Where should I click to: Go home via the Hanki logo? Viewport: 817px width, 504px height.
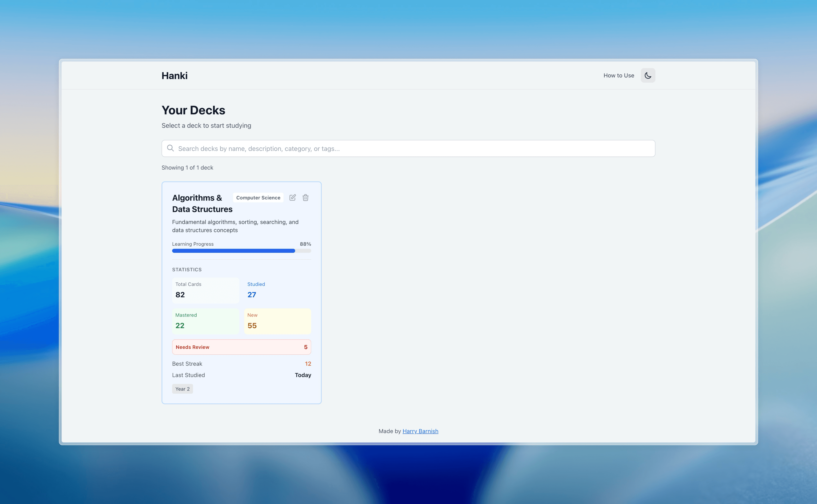coord(174,76)
